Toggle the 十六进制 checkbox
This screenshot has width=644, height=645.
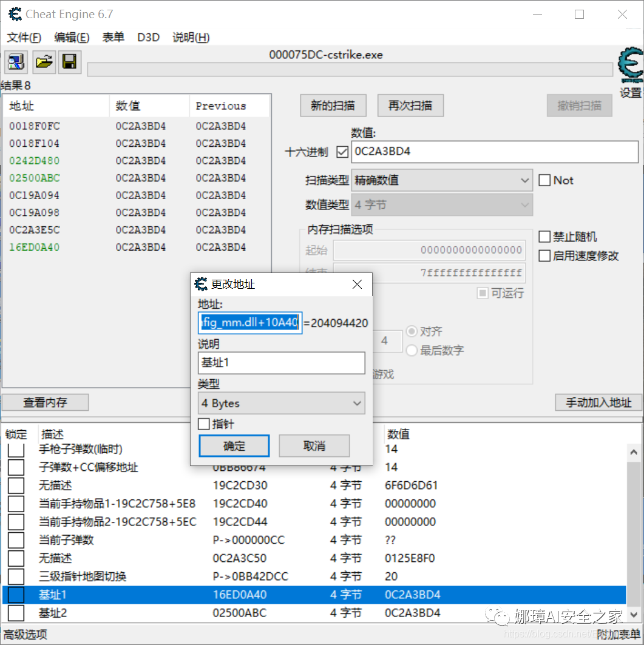click(342, 152)
